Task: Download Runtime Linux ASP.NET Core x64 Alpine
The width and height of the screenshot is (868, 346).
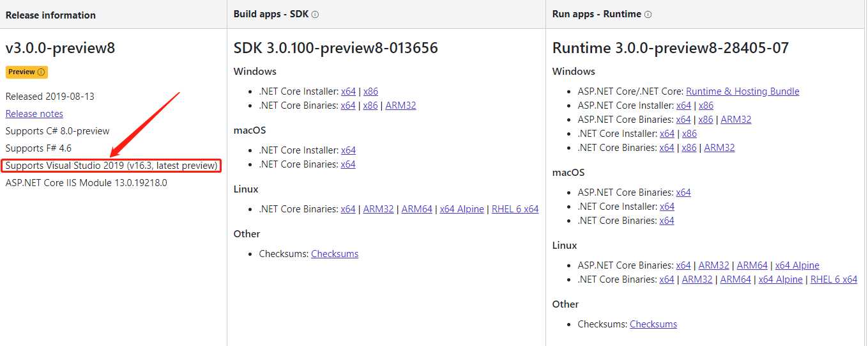Action: (x=797, y=265)
